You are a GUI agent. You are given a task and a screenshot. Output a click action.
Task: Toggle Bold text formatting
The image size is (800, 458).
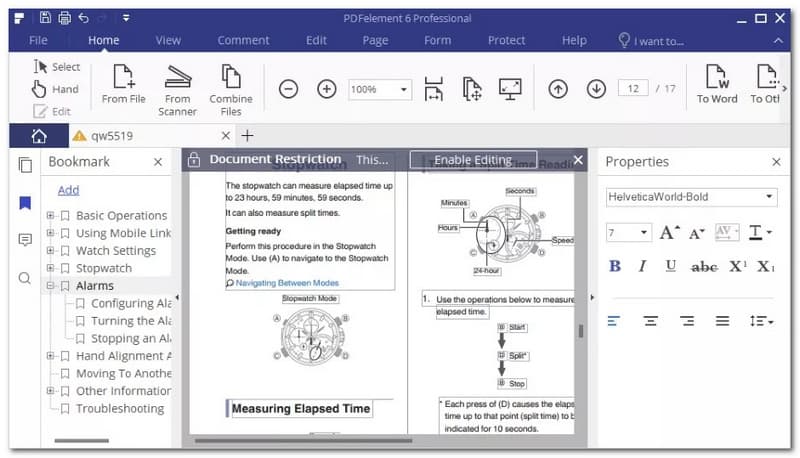coord(615,266)
